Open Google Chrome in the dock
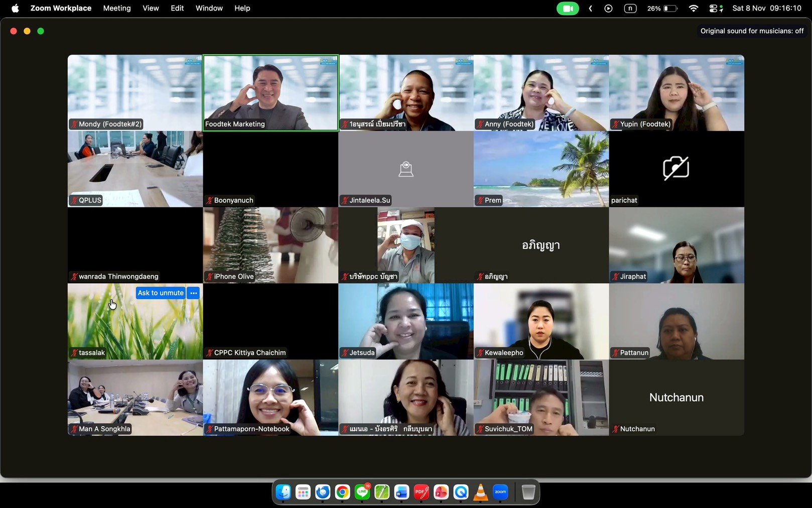The image size is (812, 508). pos(342,492)
